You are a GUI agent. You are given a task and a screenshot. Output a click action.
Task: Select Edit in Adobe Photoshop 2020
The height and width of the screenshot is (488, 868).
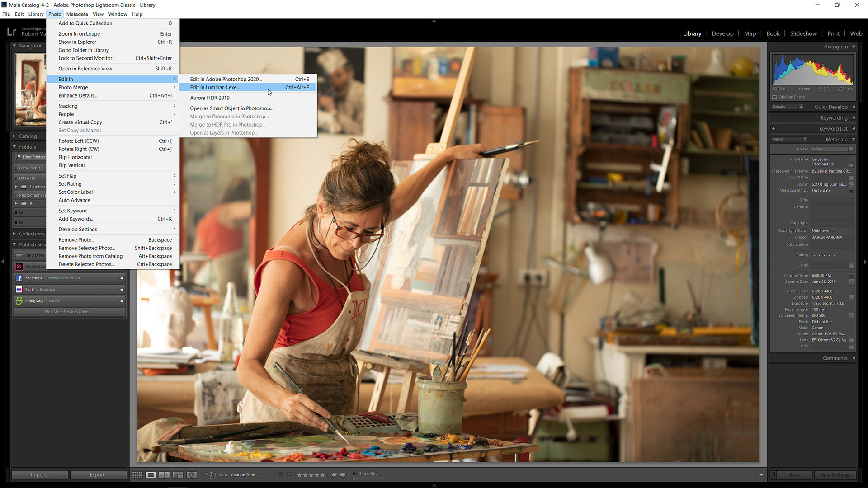pos(225,79)
